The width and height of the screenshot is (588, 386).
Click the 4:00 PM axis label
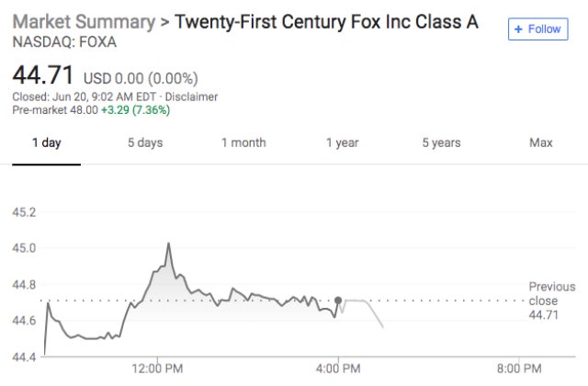point(338,369)
